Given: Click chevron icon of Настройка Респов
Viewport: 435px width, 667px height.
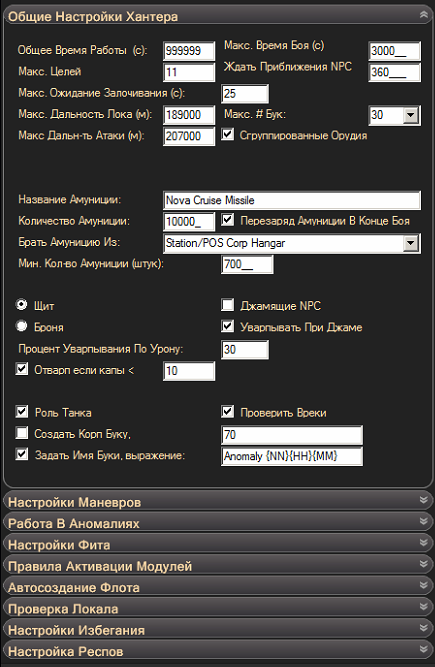Looking at the screenshot, I should click(x=423, y=649).
